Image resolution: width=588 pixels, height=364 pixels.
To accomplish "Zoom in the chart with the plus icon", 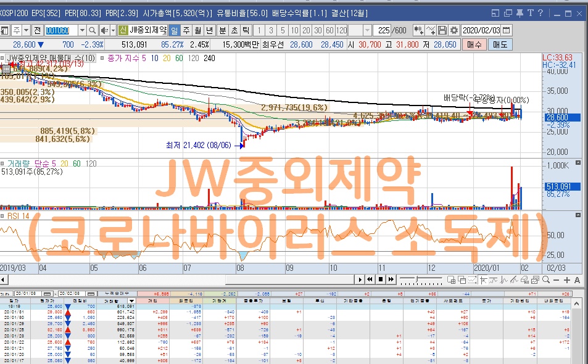I will pyautogui.click(x=566, y=280).
